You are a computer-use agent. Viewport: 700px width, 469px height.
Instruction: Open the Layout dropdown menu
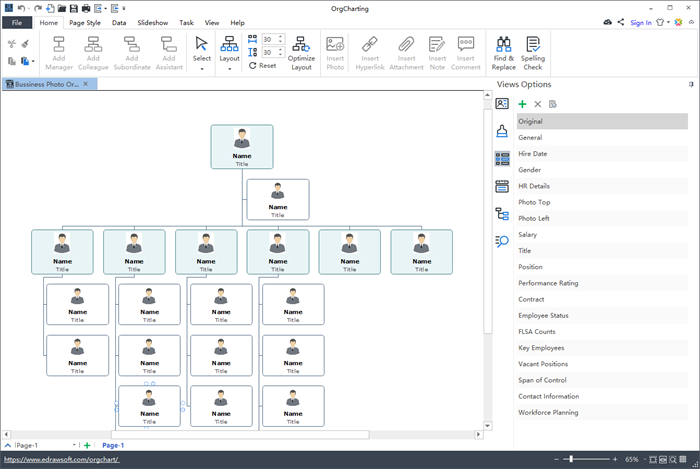229,68
